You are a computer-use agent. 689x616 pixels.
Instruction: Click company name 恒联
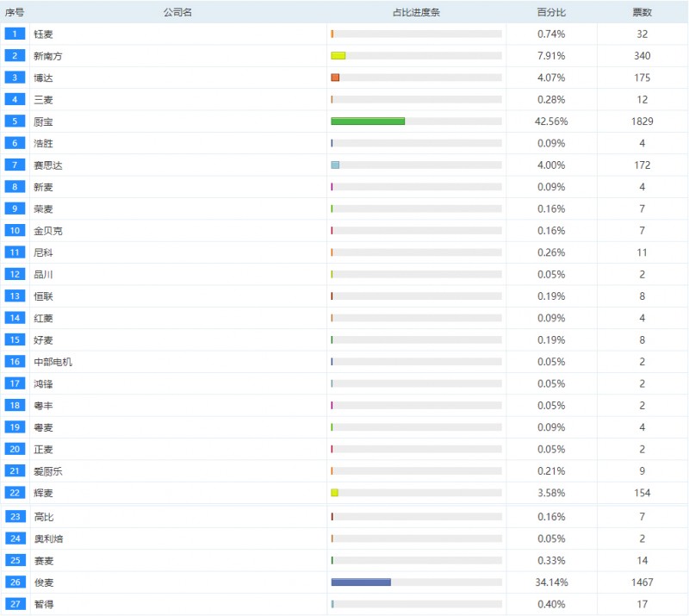pyautogui.click(x=43, y=296)
